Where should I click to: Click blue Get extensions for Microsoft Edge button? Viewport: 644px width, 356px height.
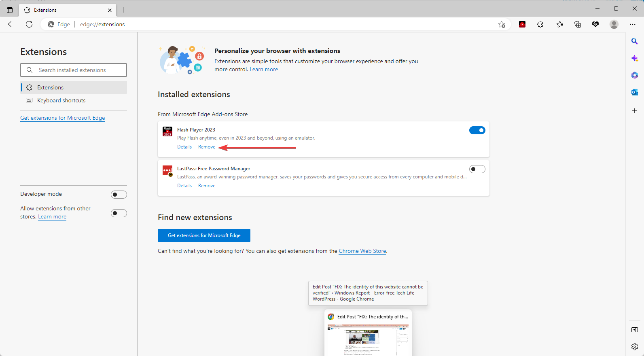[x=204, y=235]
